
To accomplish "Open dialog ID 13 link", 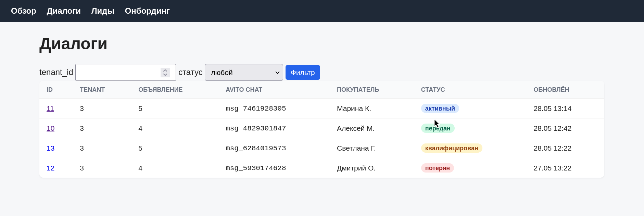I will pos(50,148).
